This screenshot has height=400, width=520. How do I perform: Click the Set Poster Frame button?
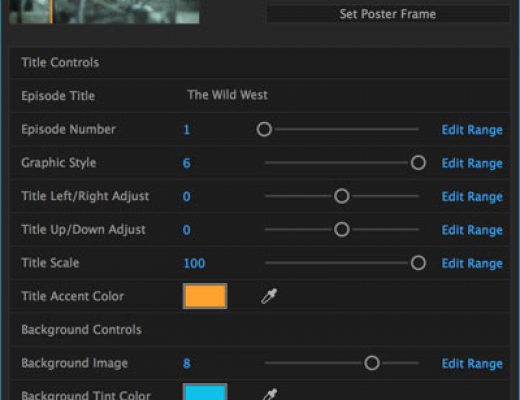point(388,14)
